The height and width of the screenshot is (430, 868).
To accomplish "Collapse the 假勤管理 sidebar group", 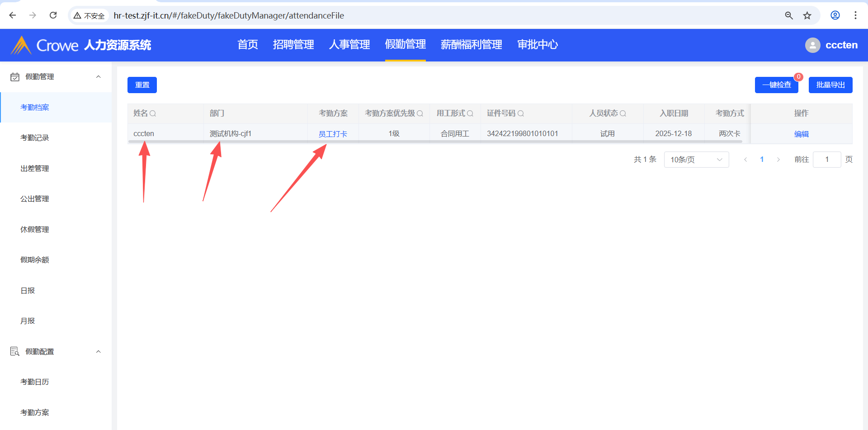I will point(99,77).
